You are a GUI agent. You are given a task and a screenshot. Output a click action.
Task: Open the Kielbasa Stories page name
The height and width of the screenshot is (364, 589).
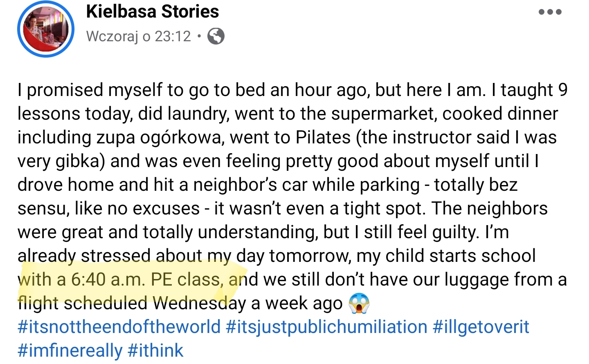click(x=153, y=11)
